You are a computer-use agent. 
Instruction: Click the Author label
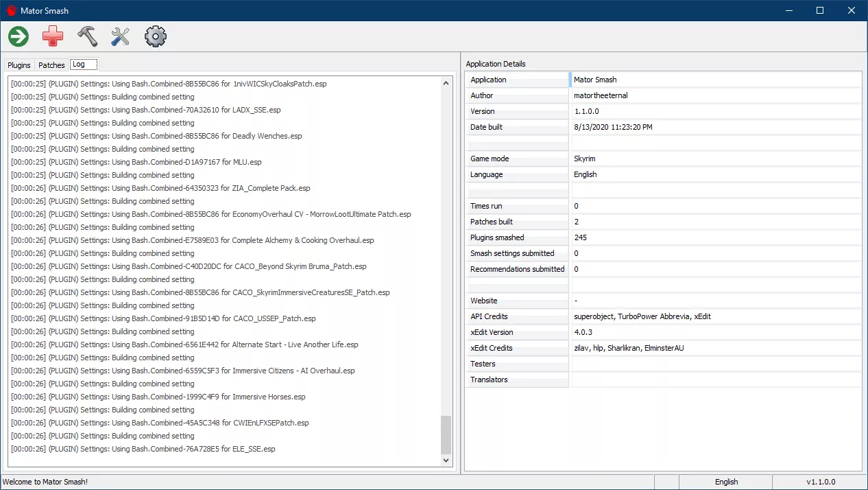(481, 95)
